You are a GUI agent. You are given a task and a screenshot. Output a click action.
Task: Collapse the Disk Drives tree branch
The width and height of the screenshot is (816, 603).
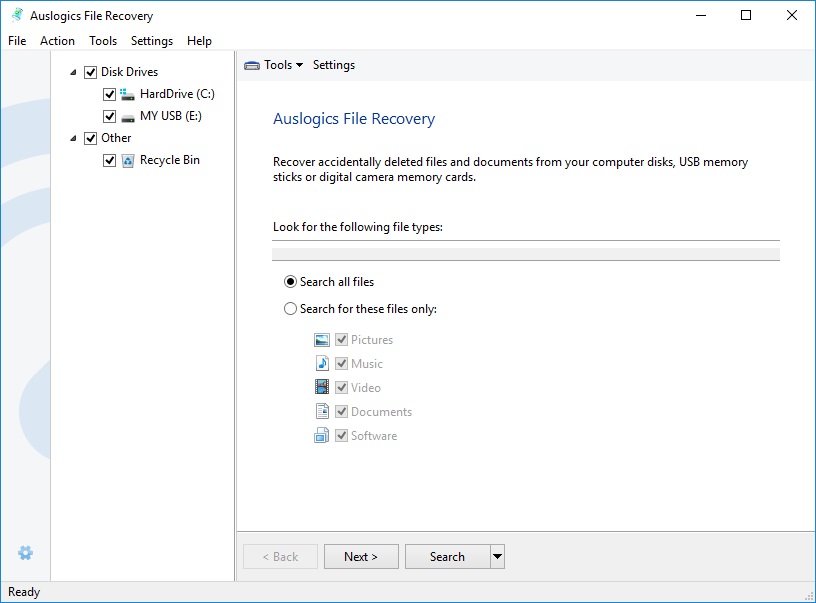click(72, 71)
